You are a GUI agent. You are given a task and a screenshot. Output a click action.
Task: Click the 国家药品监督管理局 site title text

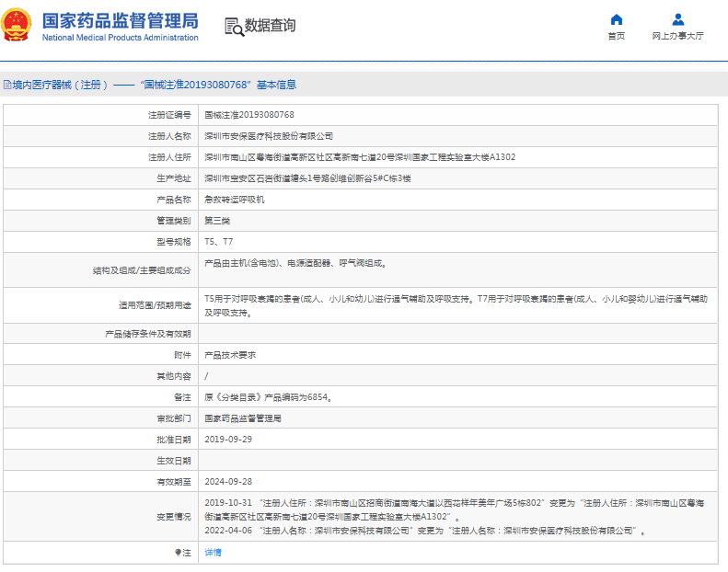[x=120, y=20]
